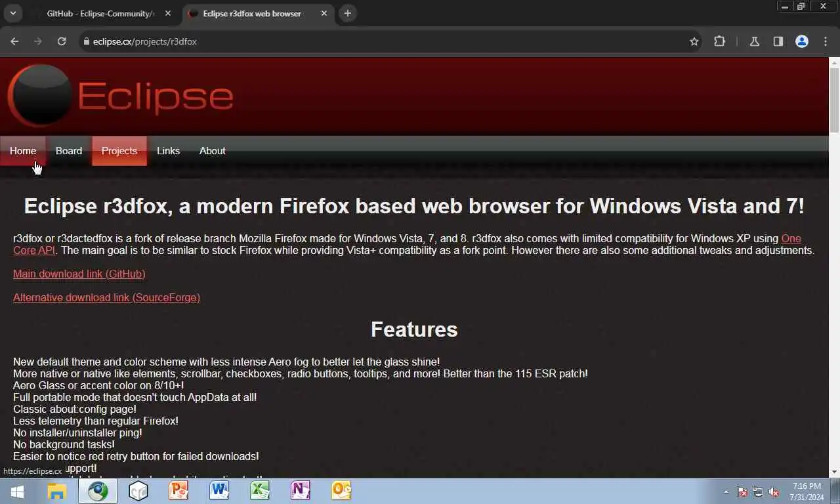Click 'Aero Glass or accent color on 8/10+!'

(x=98, y=385)
